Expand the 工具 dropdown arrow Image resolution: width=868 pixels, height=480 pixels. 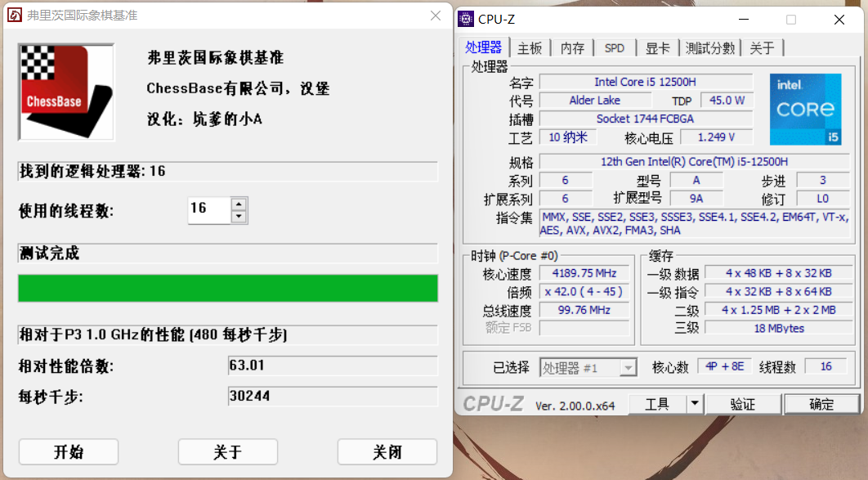695,404
